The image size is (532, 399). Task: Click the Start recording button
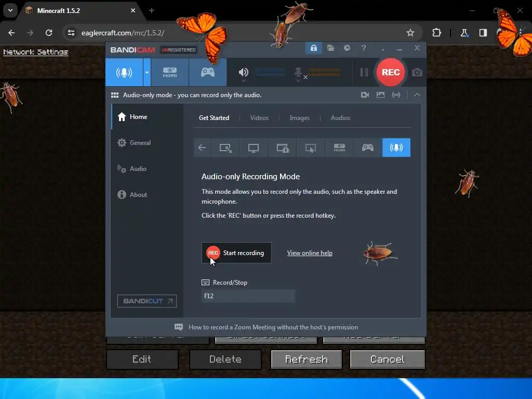[x=236, y=253]
